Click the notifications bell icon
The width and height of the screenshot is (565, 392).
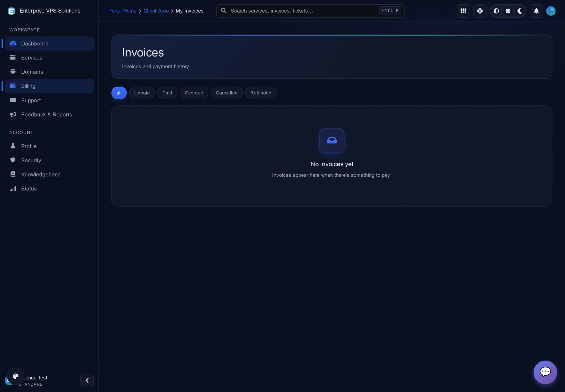(536, 11)
